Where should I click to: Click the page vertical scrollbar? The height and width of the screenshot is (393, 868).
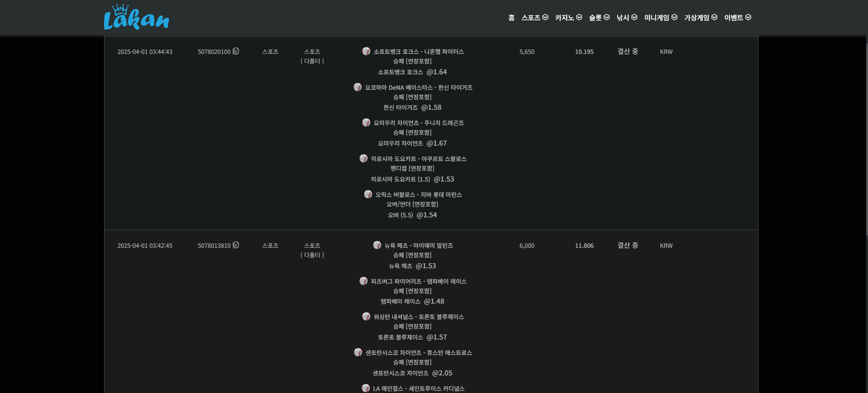click(866, 136)
